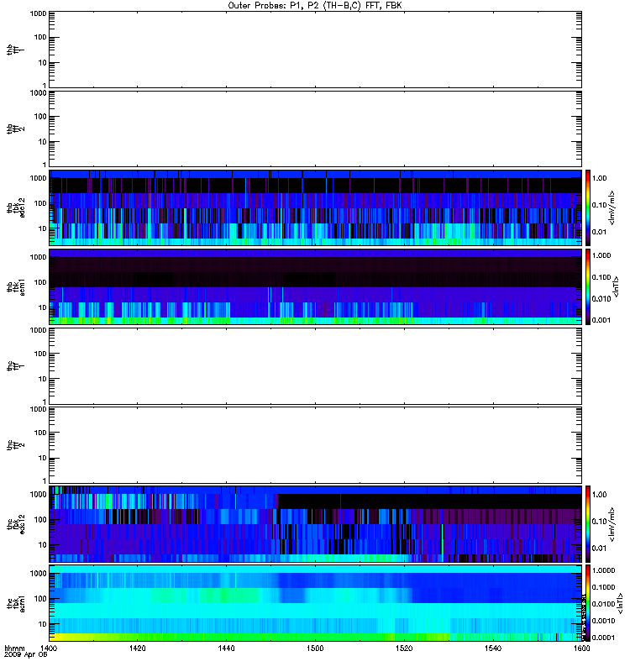The width and height of the screenshot is (630, 672).
Task: Click the <|mV/m|> unit label of thc edc12
Action: click(612, 523)
